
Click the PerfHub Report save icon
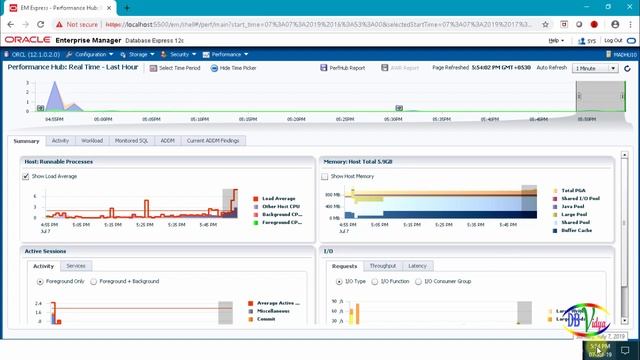pyautogui.click(x=324, y=68)
